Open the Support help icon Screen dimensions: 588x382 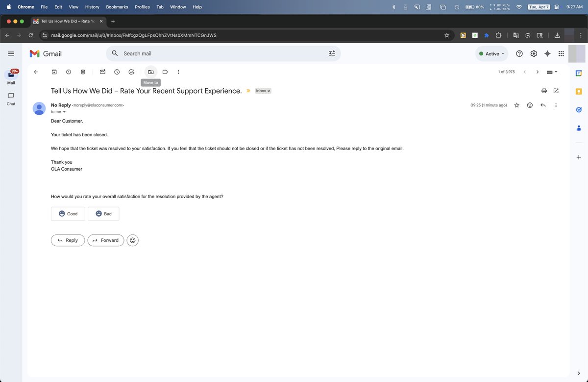pyautogui.click(x=519, y=53)
